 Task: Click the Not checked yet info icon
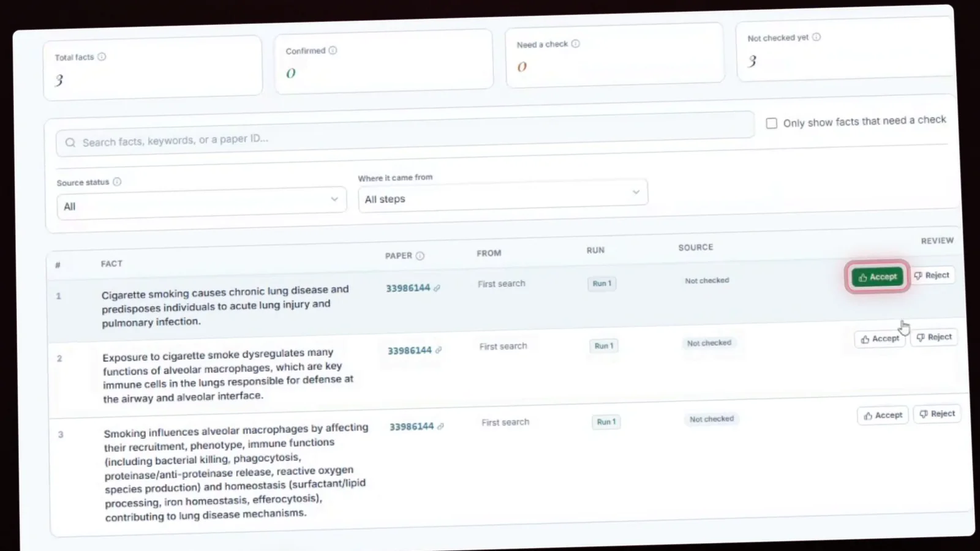click(816, 37)
